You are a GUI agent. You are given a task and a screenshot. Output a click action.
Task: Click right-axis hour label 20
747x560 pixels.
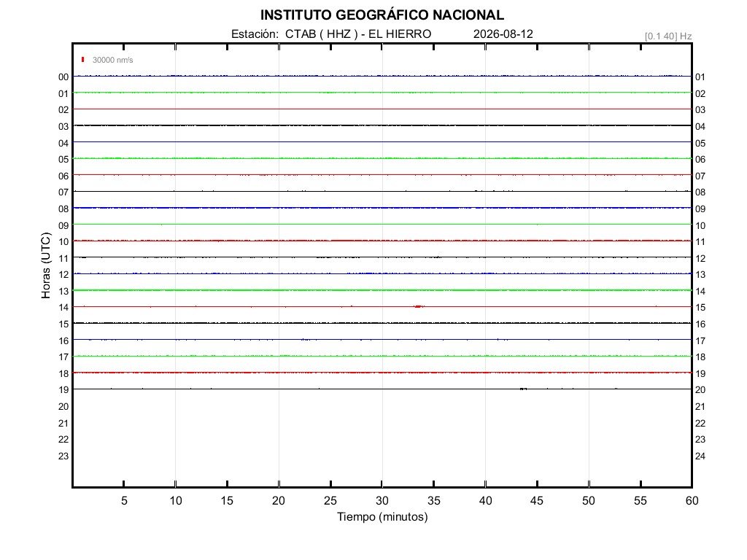click(700, 390)
